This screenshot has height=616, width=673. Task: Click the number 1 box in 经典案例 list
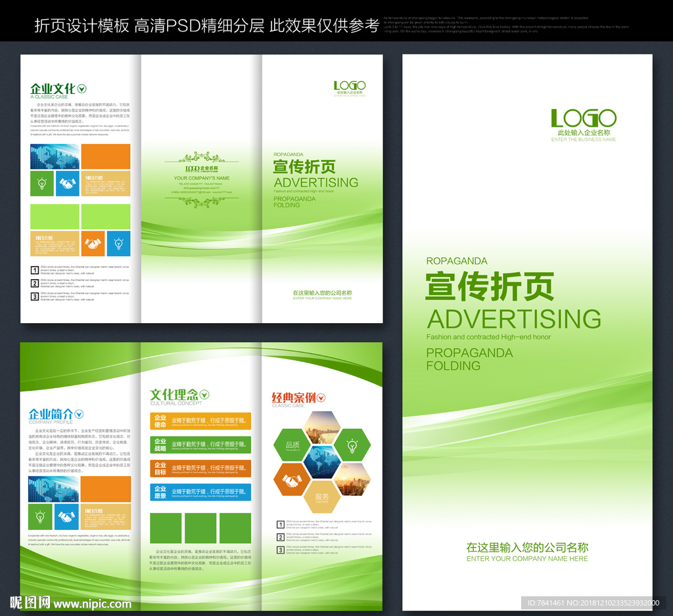[280, 524]
